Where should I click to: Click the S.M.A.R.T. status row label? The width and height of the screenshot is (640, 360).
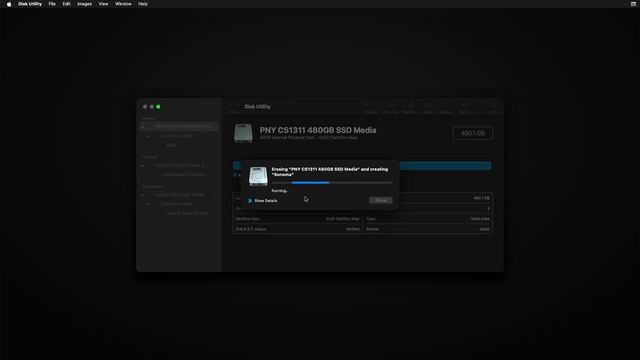[251, 229]
